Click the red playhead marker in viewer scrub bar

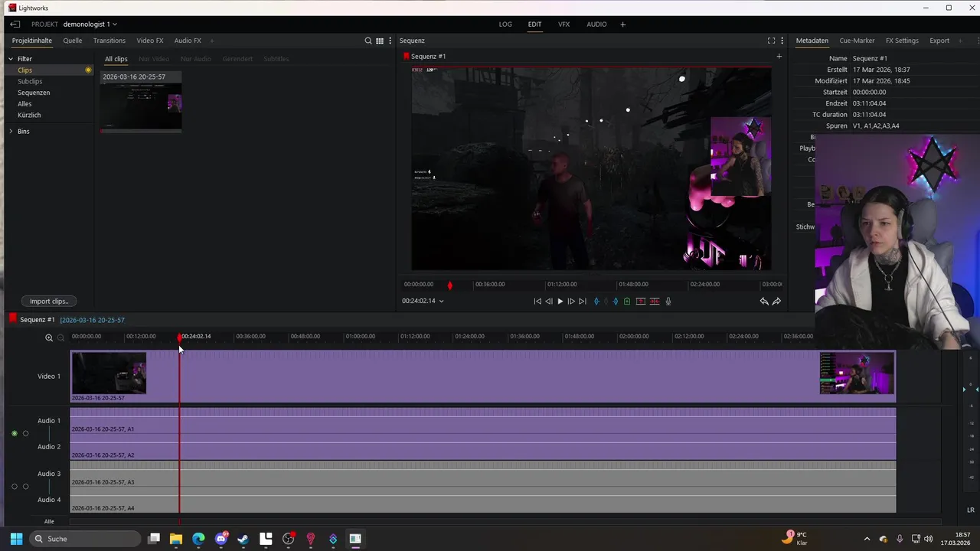pos(449,285)
